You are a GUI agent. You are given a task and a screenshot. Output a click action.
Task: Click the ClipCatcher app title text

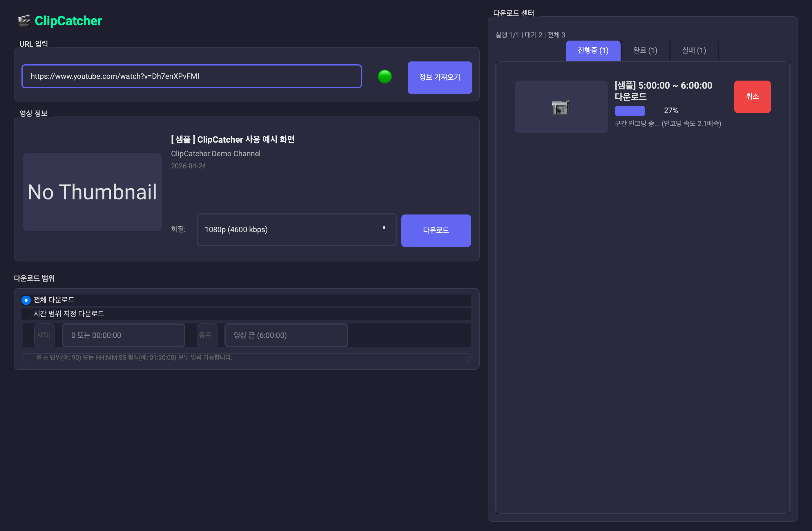(68, 21)
